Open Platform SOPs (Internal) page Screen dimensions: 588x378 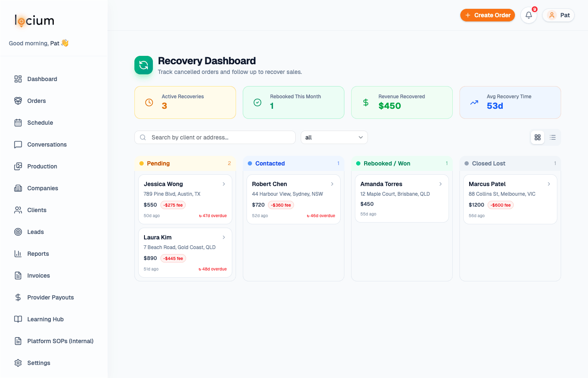pos(54,341)
